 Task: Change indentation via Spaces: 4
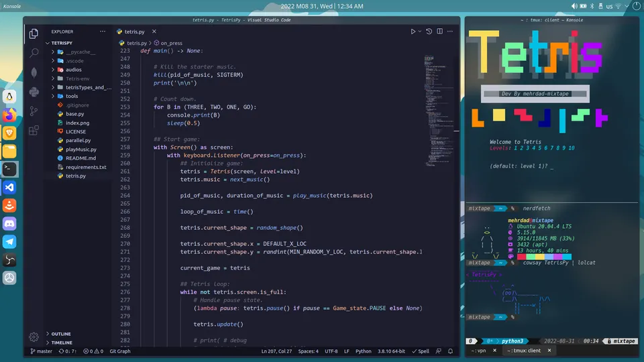(x=308, y=351)
